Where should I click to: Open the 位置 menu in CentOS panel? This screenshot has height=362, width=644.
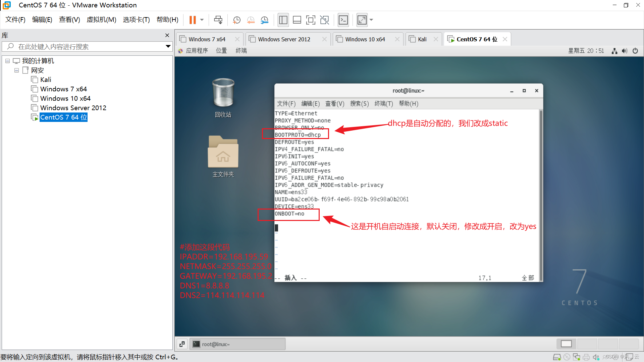tap(221, 51)
